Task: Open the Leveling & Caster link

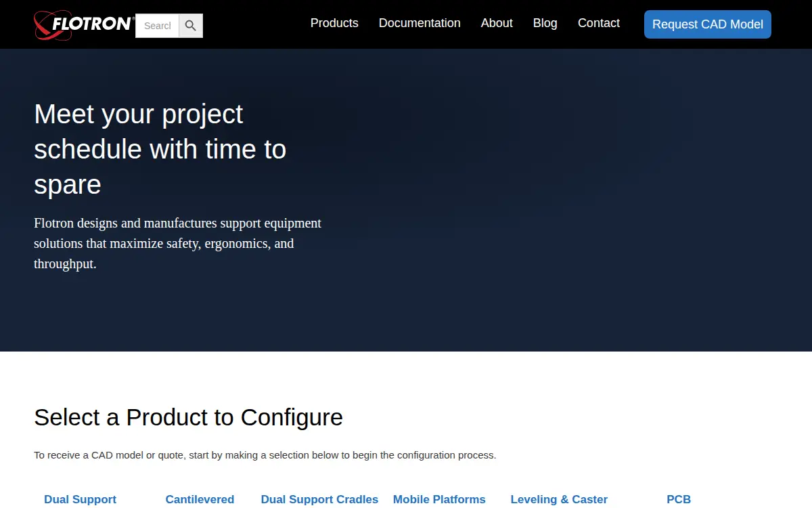Action: click(x=559, y=499)
